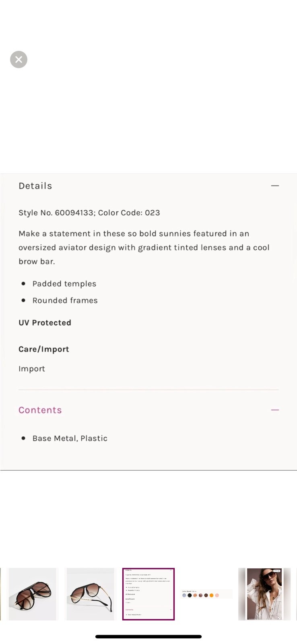297x644 pixels.
Task: Open the color options thumbnail
Action: [206, 594]
